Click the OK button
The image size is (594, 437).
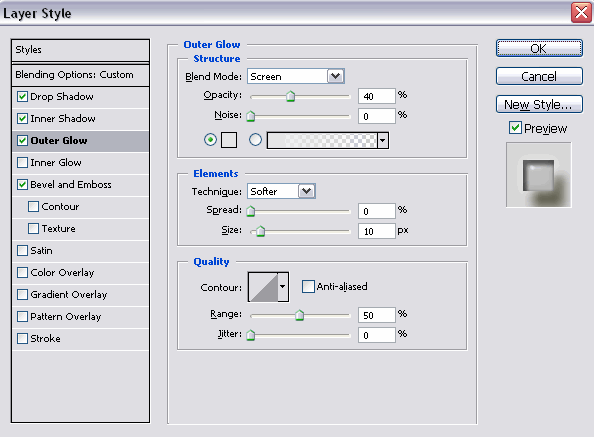[539, 48]
